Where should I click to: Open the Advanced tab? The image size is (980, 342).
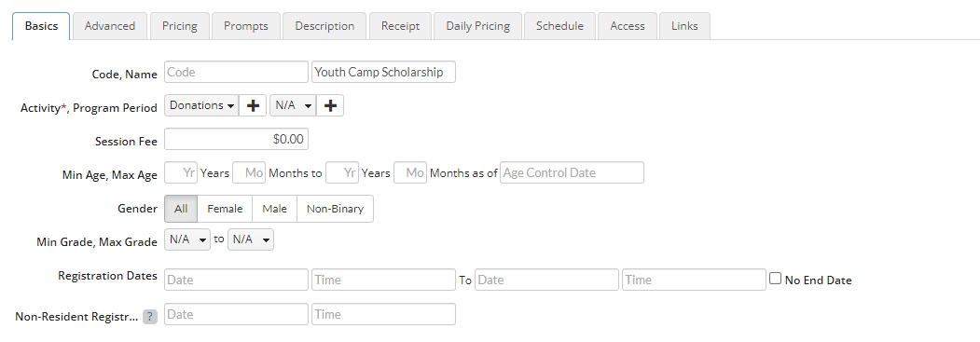click(110, 26)
